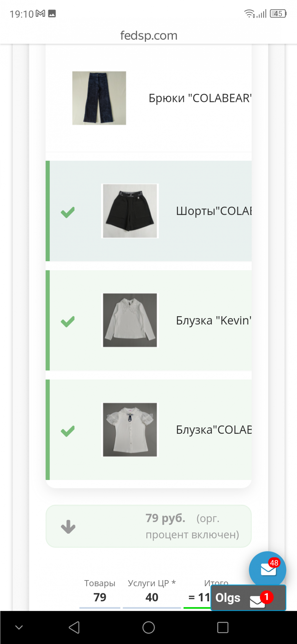Tap the Android back navigation icon
This screenshot has width=297, height=644.
74,627
